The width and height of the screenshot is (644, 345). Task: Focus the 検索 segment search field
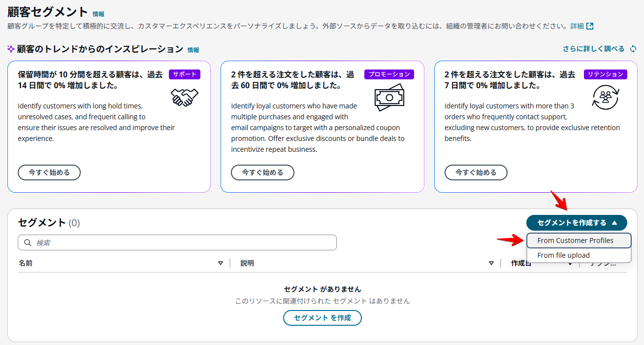point(182,242)
